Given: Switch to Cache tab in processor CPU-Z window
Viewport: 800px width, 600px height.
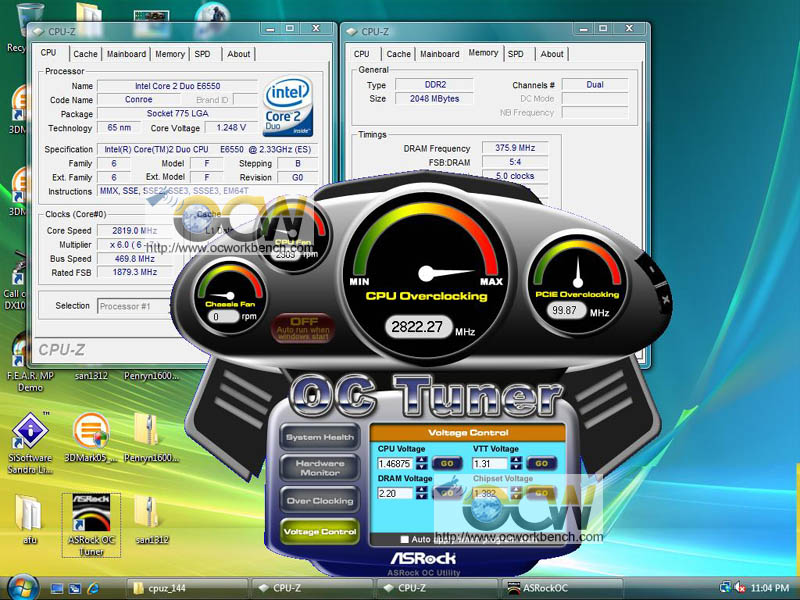Looking at the screenshot, I should (85, 54).
